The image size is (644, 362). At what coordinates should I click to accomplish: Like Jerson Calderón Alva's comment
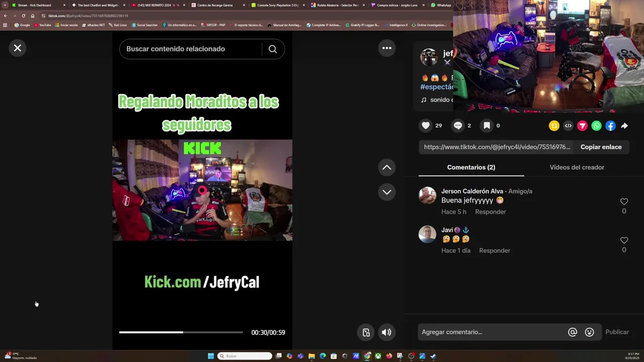point(624,202)
